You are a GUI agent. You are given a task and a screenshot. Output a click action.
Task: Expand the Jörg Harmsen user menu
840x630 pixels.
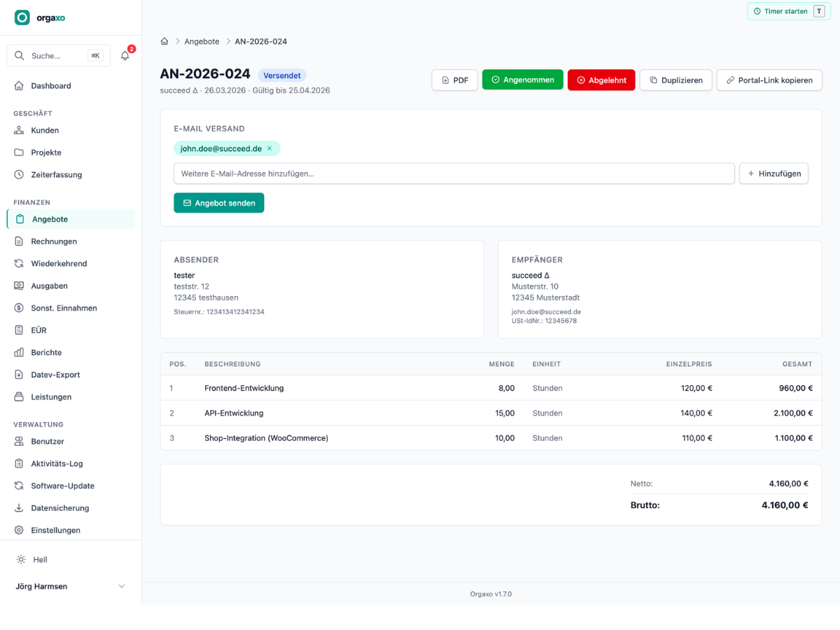pos(71,587)
